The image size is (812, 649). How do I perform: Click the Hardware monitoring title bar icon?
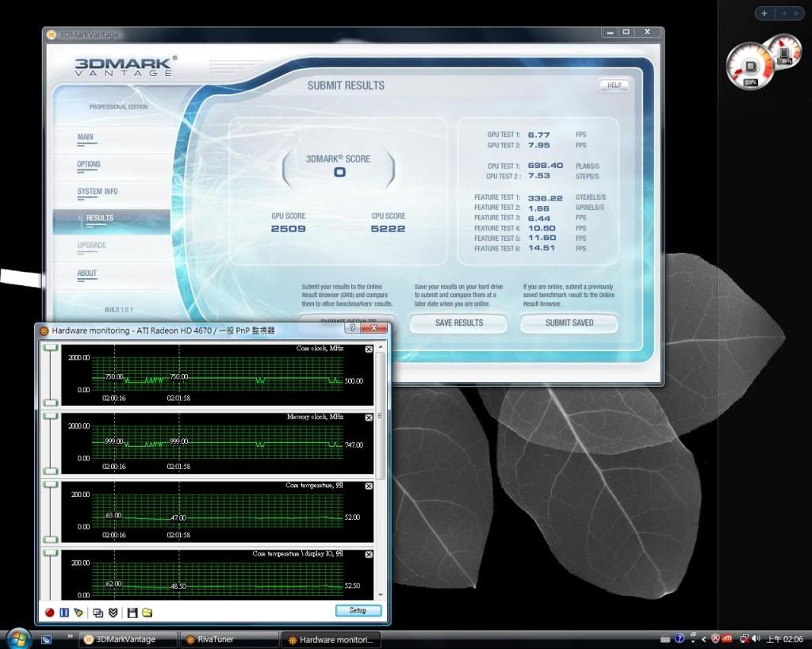pos(44,330)
